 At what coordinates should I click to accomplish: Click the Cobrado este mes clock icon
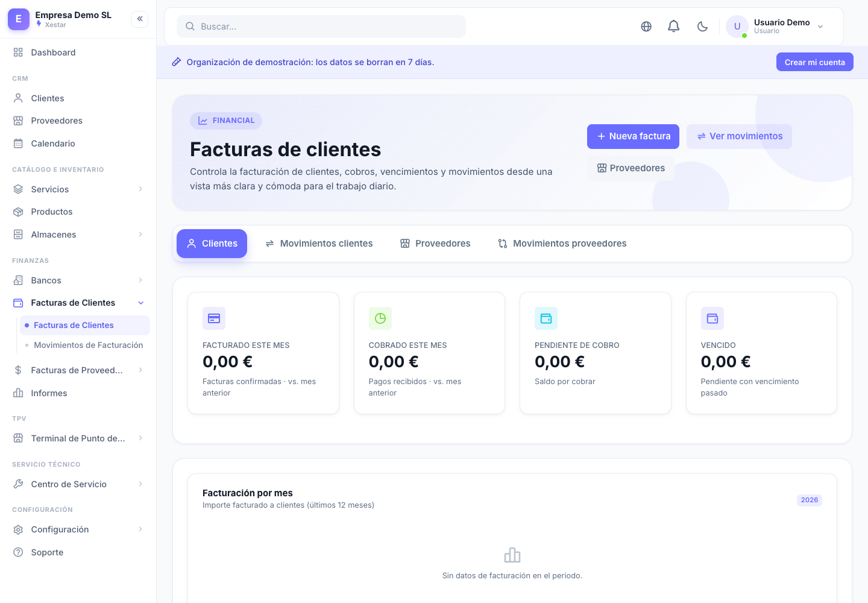point(380,318)
